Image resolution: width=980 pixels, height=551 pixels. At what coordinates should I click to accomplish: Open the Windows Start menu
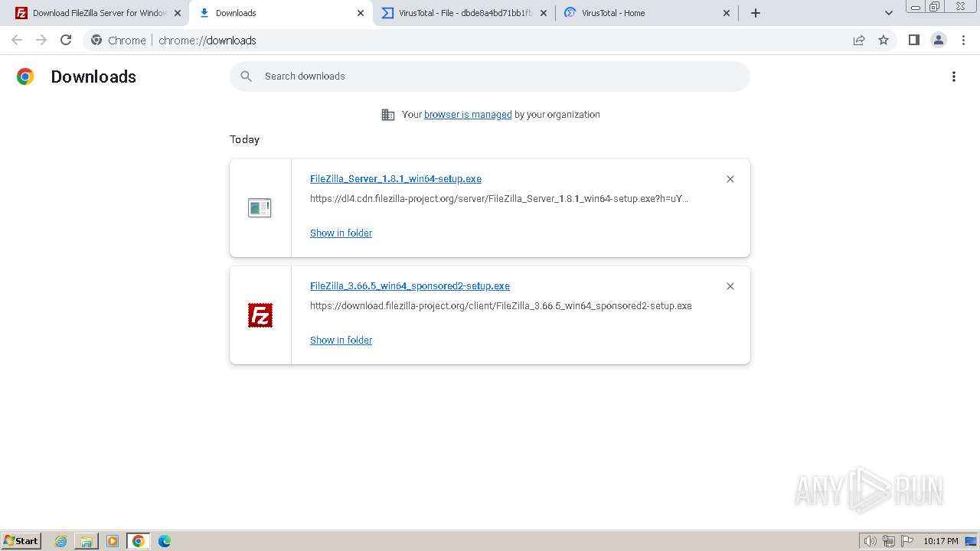click(21, 540)
